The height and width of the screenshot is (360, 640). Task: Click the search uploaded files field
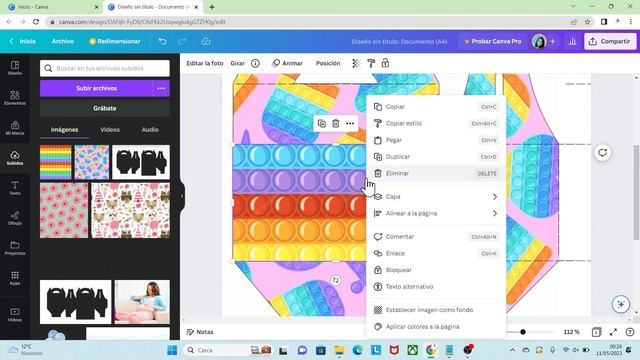pyautogui.click(x=105, y=68)
